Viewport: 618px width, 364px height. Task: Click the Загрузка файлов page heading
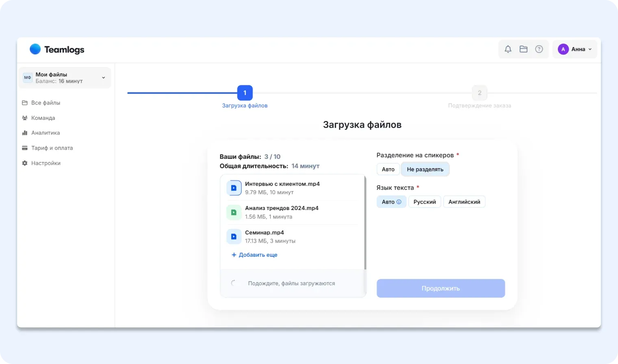point(362,125)
